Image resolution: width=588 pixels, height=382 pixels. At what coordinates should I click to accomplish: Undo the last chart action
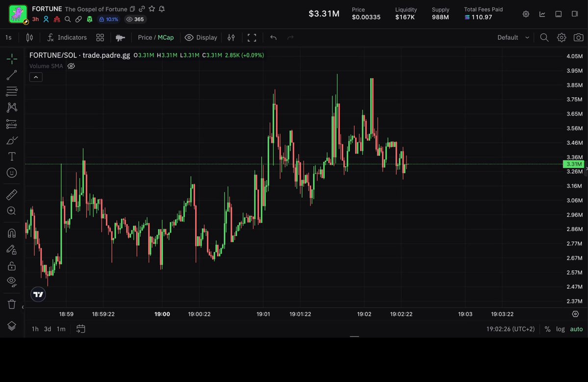click(273, 37)
